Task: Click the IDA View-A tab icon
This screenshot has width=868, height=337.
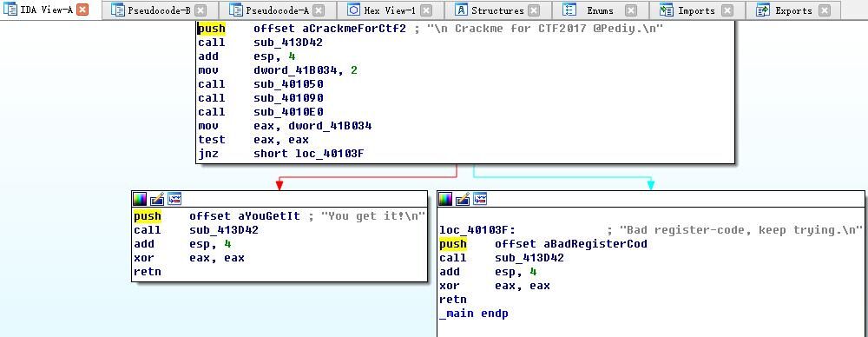Action: (x=10, y=10)
